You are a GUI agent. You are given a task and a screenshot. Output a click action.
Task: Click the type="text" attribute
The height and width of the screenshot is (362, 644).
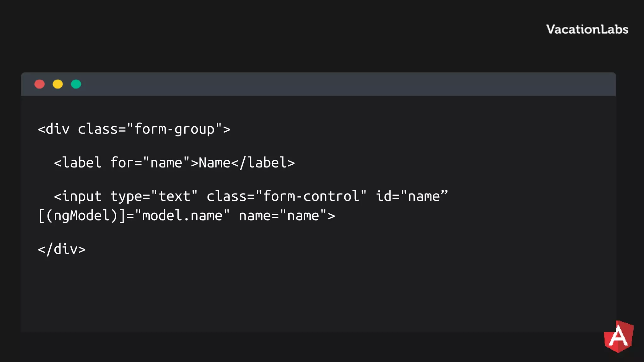[x=154, y=197]
